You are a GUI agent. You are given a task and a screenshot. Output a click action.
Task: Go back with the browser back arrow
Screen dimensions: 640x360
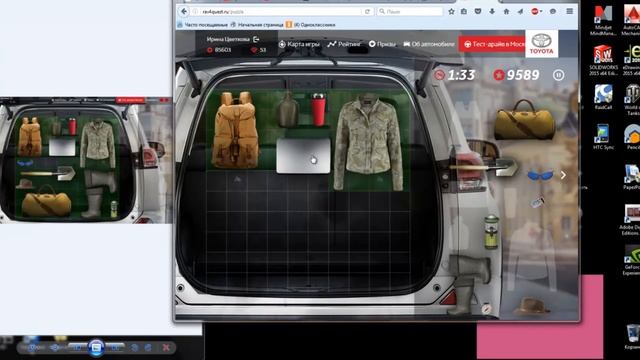pyautogui.click(x=184, y=11)
